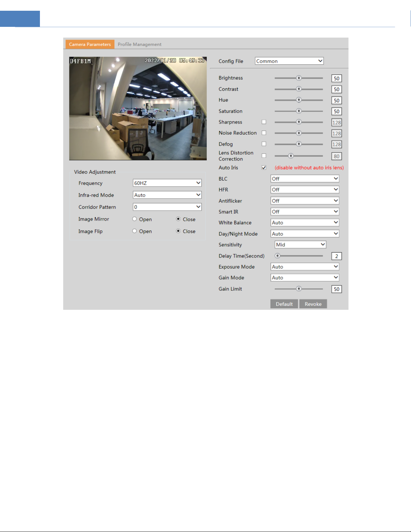Uncheck the Auto Iris checkbox
Screen dimensions: 411x532
coord(264,168)
